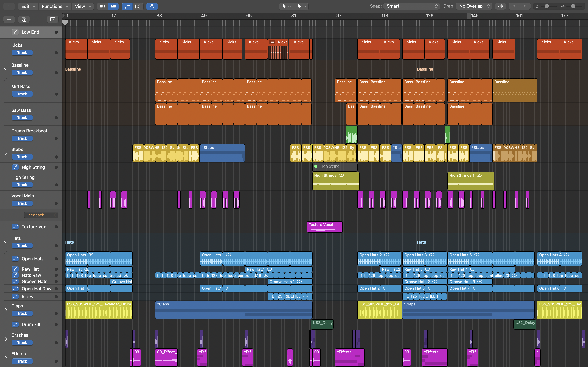The height and width of the screenshot is (367, 588).
Task: Toggle the Show Automation button in the toolbar
Action: (x=127, y=6)
